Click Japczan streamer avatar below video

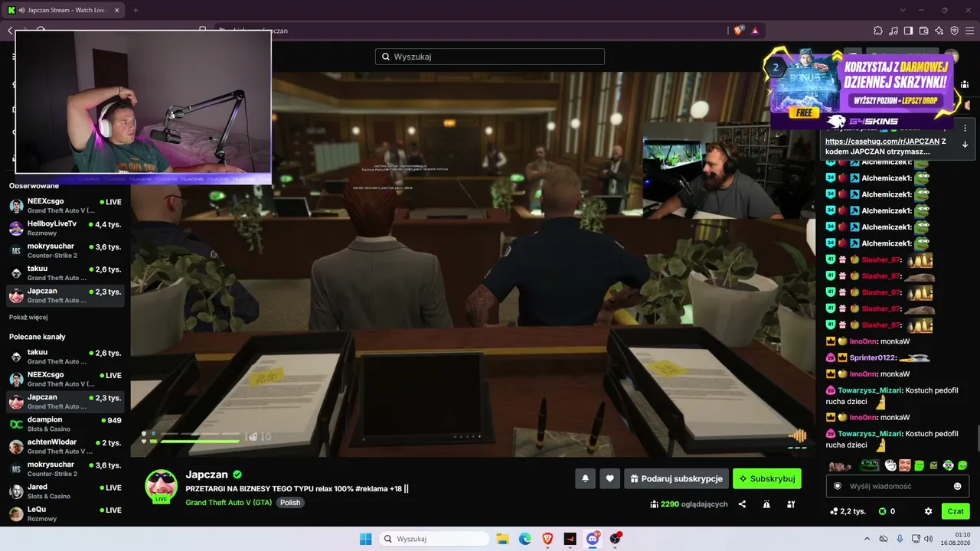pos(162,485)
